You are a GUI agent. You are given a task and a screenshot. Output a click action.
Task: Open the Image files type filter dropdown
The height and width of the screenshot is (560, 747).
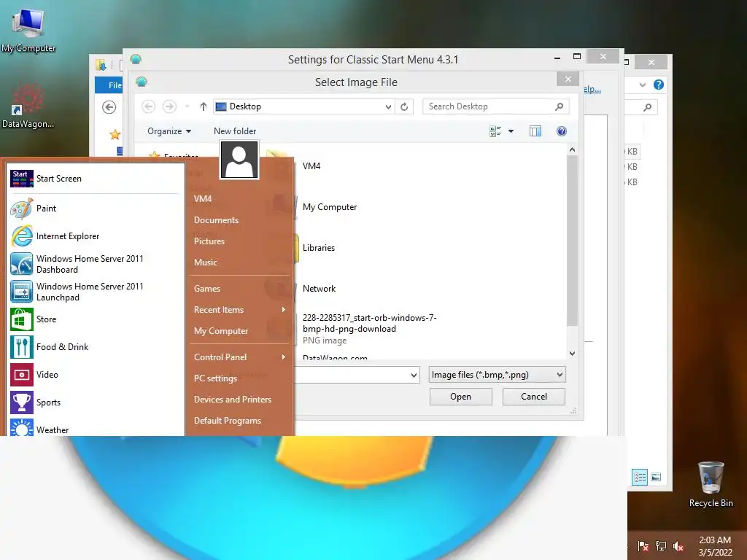[497, 375]
